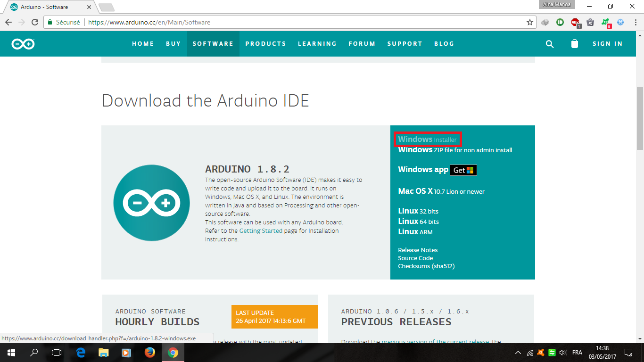Open the BUY navigation item

pos(173,44)
